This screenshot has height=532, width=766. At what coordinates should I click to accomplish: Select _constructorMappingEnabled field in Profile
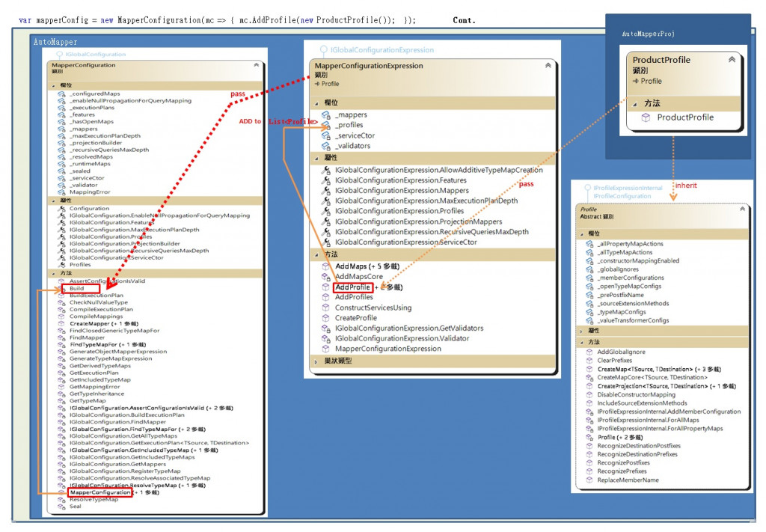[638, 261]
